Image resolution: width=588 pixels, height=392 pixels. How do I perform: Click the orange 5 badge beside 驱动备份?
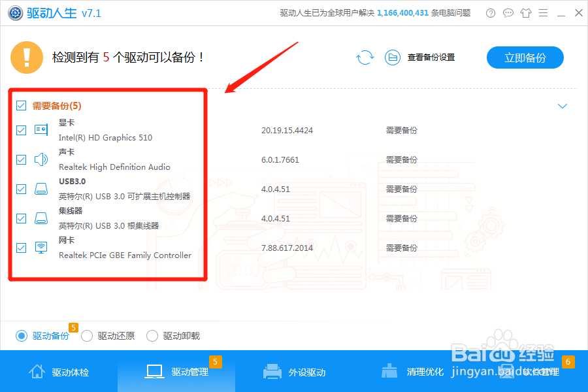(73, 327)
